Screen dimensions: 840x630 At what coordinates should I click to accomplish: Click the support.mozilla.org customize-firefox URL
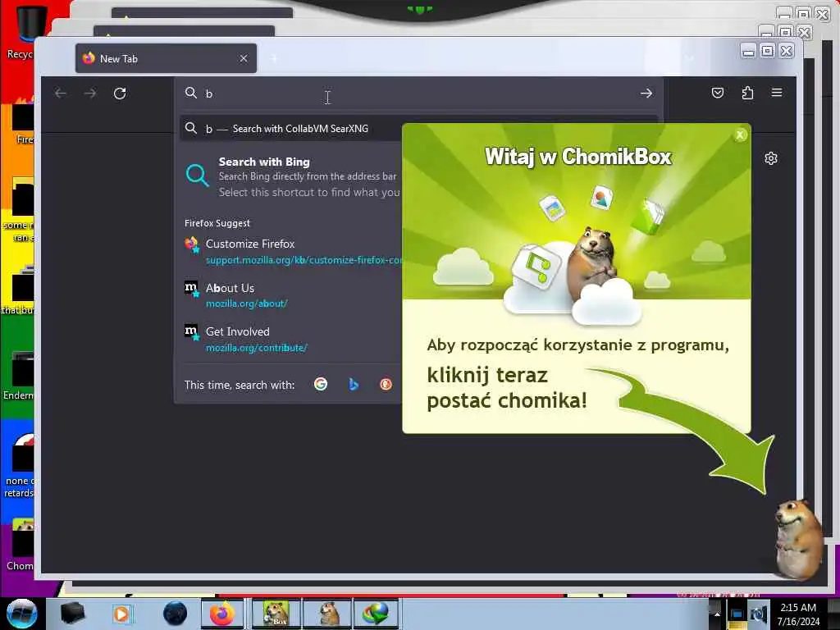coord(304,260)
